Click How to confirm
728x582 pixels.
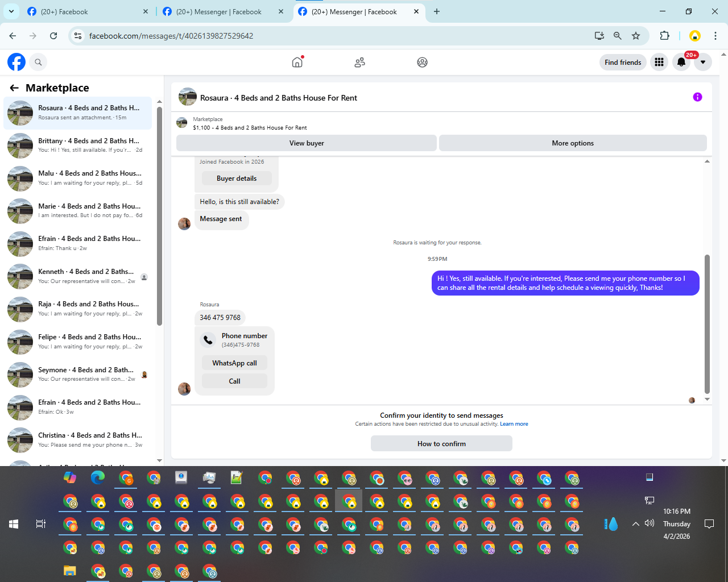(441, 444)
